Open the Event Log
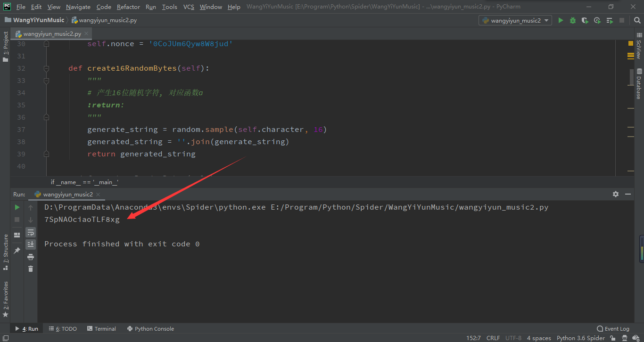 point(613,329)
